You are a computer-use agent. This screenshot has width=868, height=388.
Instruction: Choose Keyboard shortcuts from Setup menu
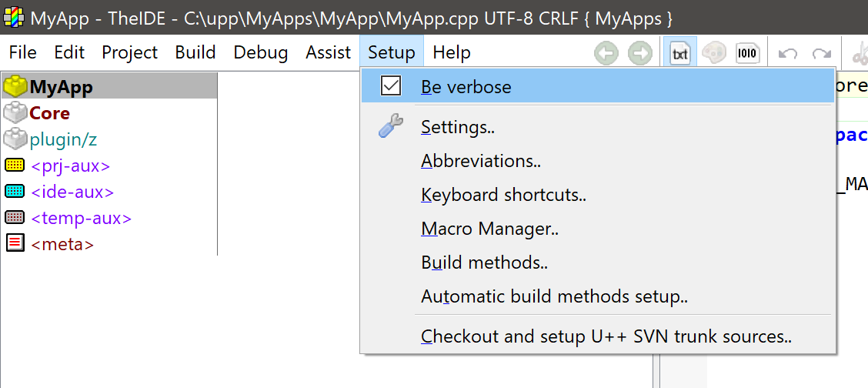click(x=503, y=195)
